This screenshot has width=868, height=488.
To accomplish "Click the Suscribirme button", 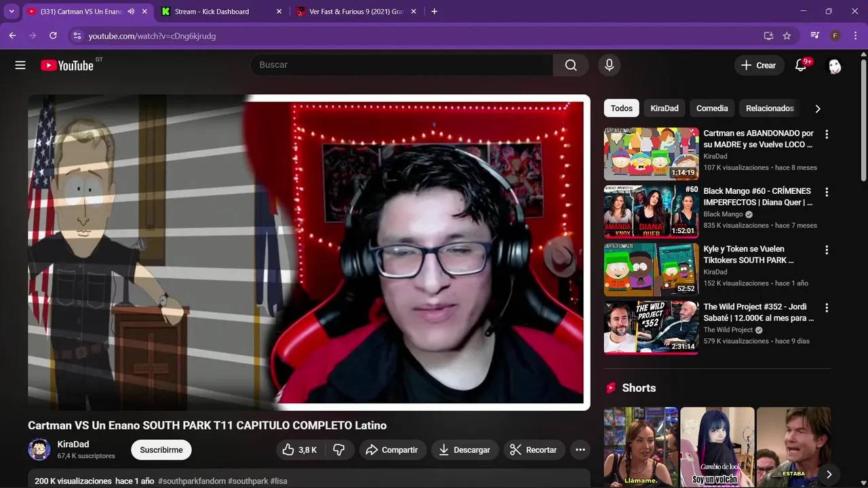I will coord(161,450).
